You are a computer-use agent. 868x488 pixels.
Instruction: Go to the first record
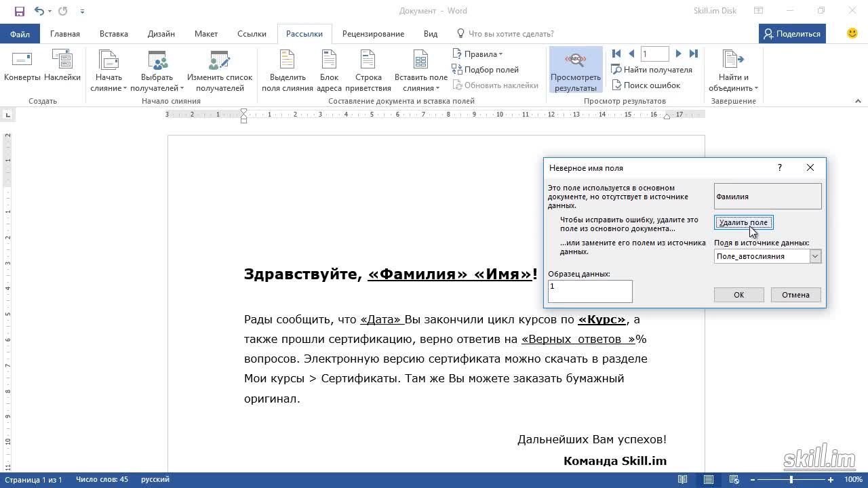(616, 54)
